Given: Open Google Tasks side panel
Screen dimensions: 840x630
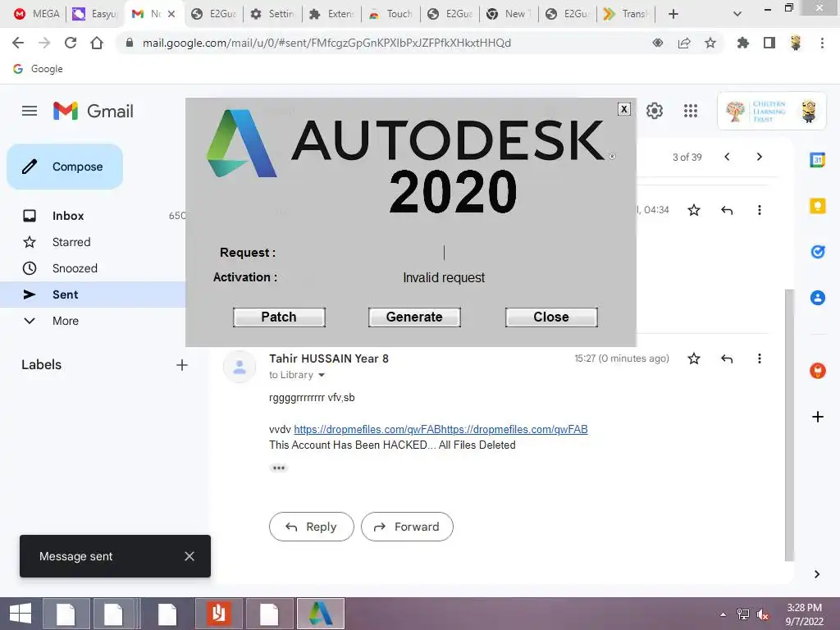Looking at the screenshot, I should click(x=818, y=251).
